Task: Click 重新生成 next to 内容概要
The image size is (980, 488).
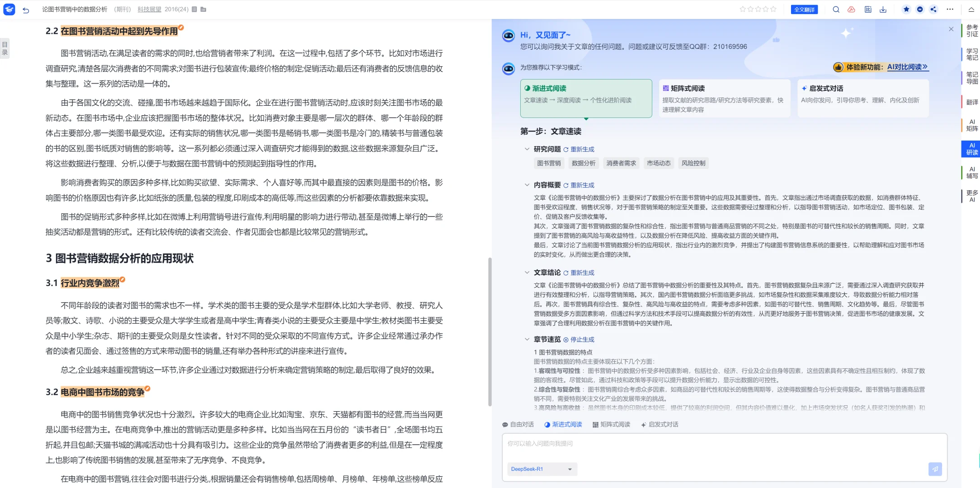Action: (583, 185)
